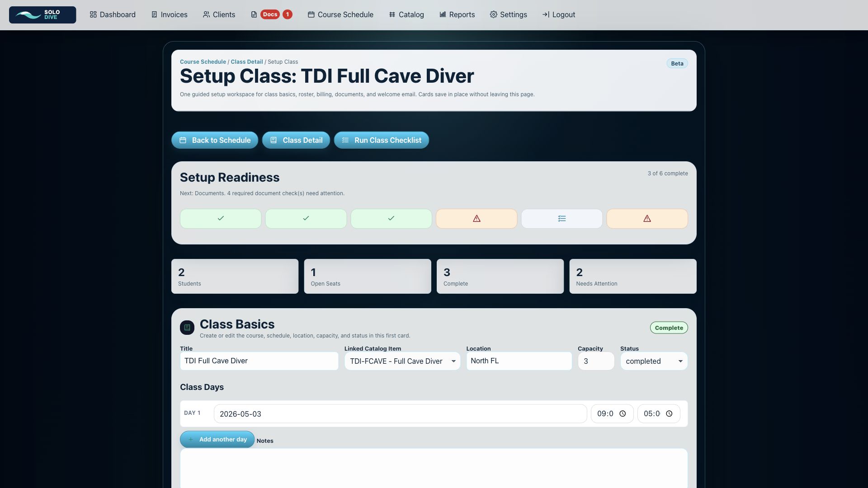Click the Logout arrow icon
Image resolution: width=868 pixels, height=488 pixels.
click(x=546, y=15)
